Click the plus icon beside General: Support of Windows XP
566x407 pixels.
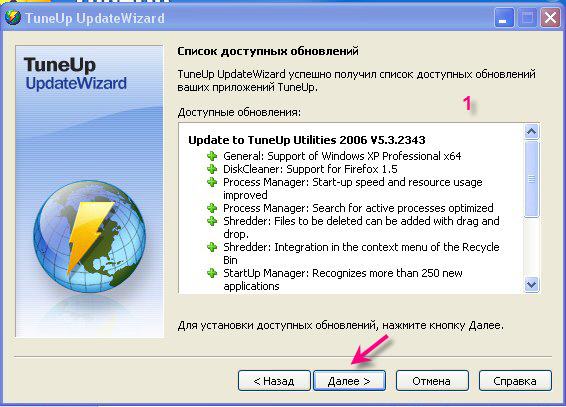[x=212, y=156]
